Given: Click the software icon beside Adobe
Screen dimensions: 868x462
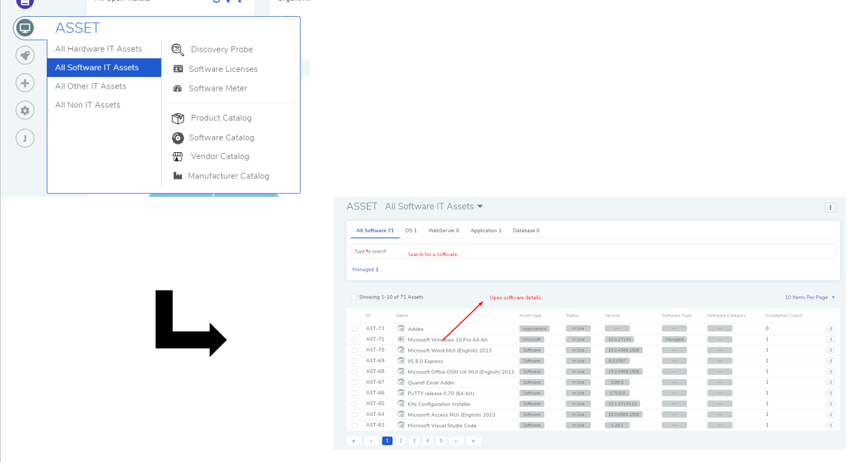Looking at the screenshot, I should (x=401, y=328).
